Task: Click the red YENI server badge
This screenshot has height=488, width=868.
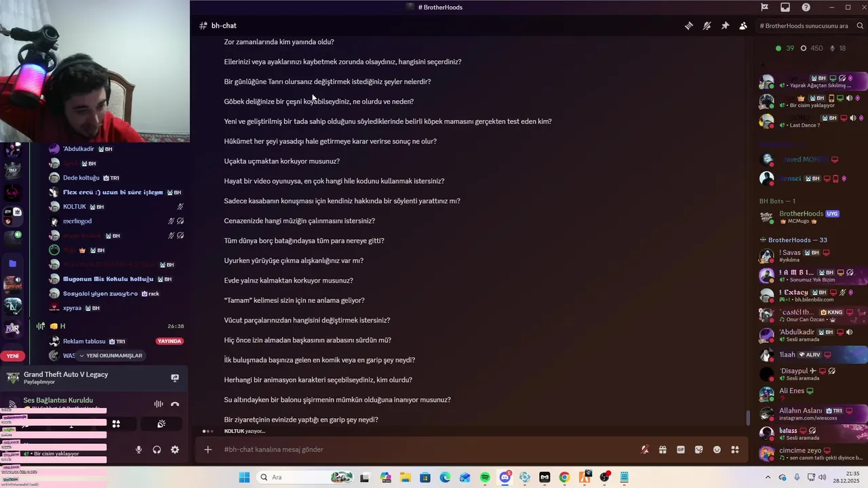Action: (12, 356)
